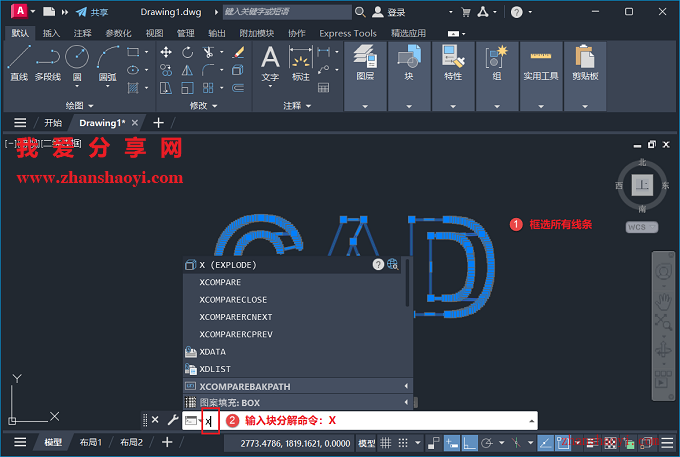Open the Rectangle tool dropdown arrow
This screenshot has width=680, height=457.
(x=146, y=52)
